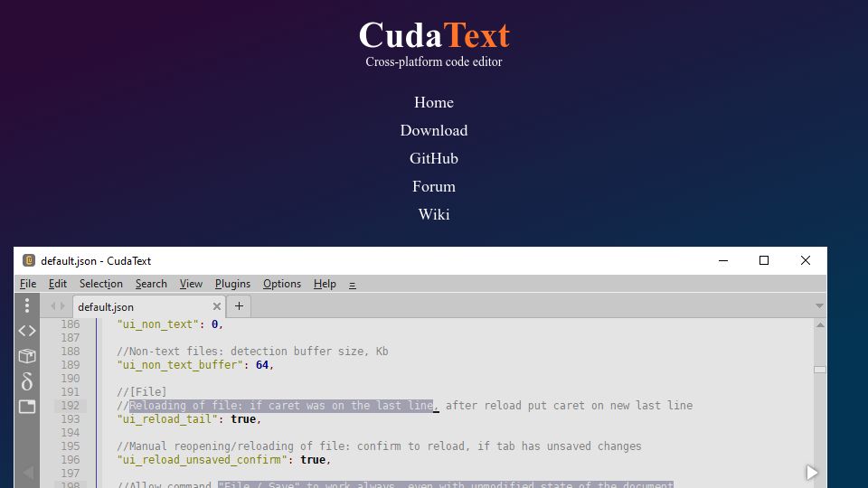Click line number 196 in gutter

[71, 460]
